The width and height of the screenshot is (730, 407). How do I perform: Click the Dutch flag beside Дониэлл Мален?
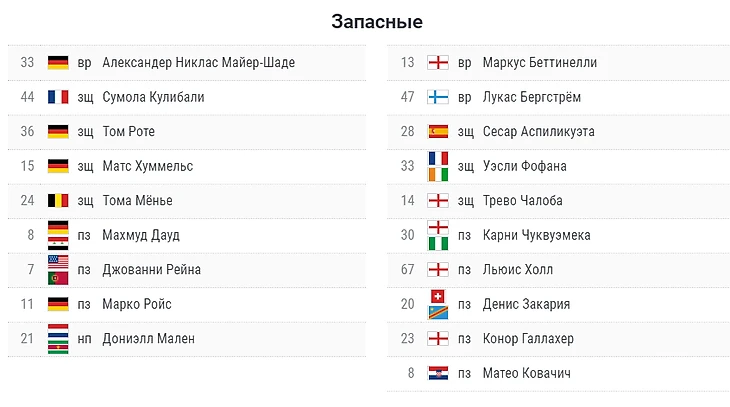click(x=57, y=331)
